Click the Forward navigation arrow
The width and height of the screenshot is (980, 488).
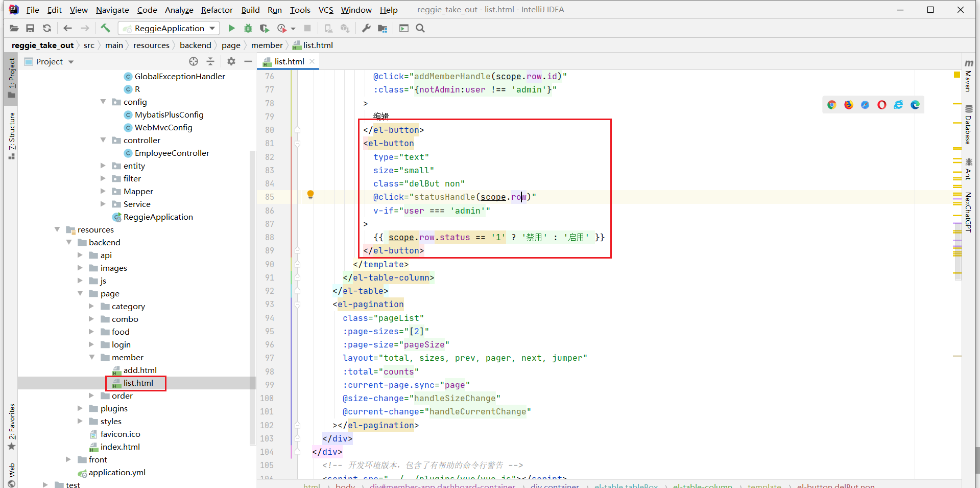(x=85, y=28)
